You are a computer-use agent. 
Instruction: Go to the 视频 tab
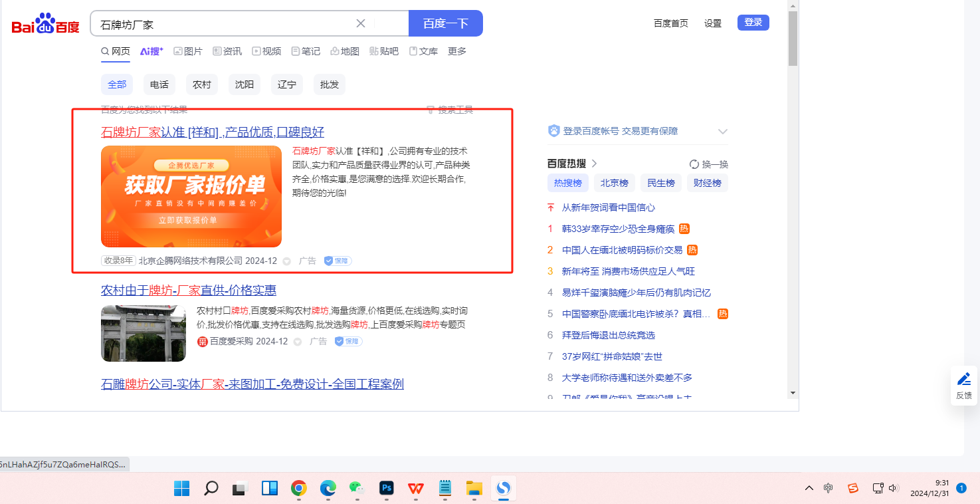pyautogui.click(x=266, y=51)
